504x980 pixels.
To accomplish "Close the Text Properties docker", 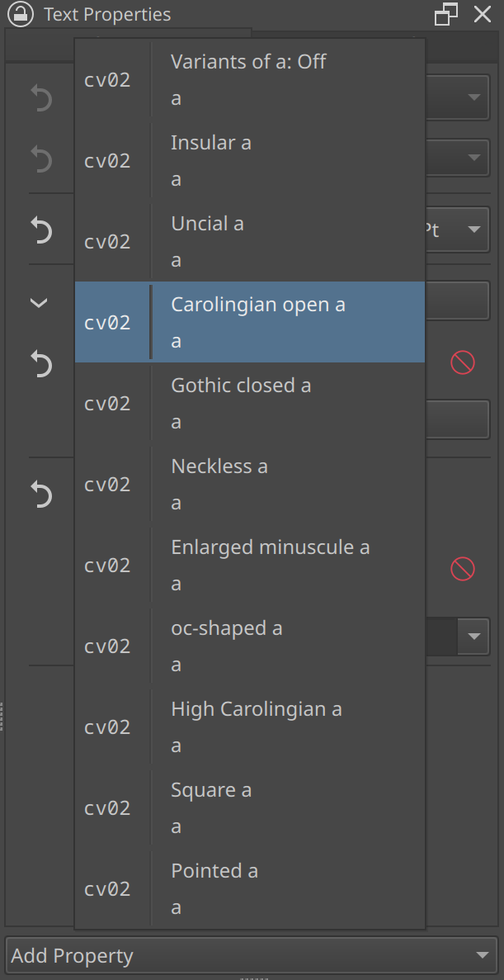I will coord(483,14).
